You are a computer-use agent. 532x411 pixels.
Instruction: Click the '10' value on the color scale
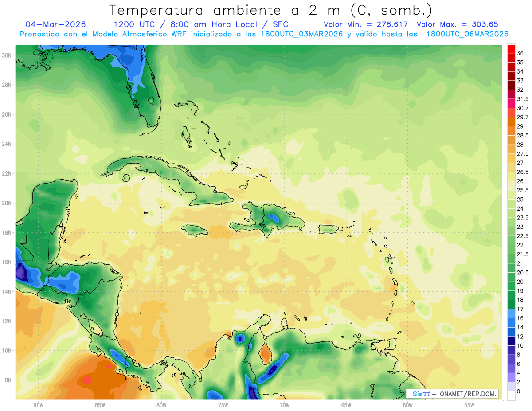click(520, 345)
